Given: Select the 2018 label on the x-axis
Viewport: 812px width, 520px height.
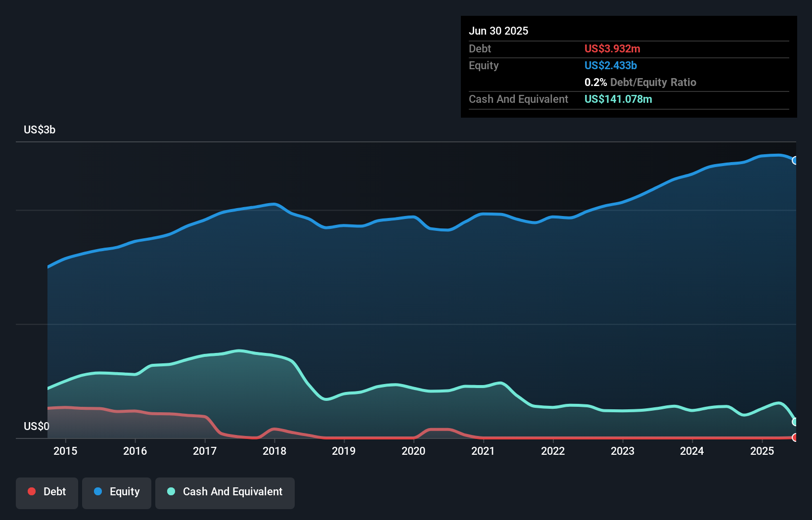Looking at the screenshot, I should (x=274, y=451).
